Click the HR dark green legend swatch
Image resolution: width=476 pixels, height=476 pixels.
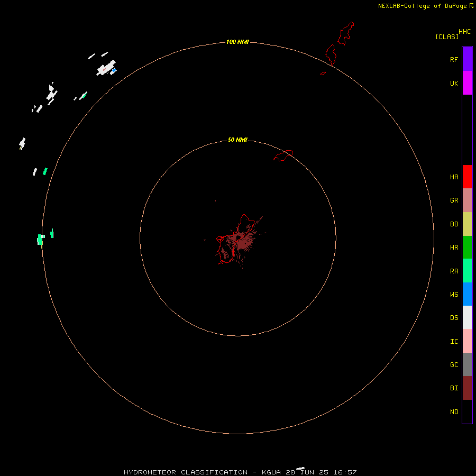[x=467, y=248]
